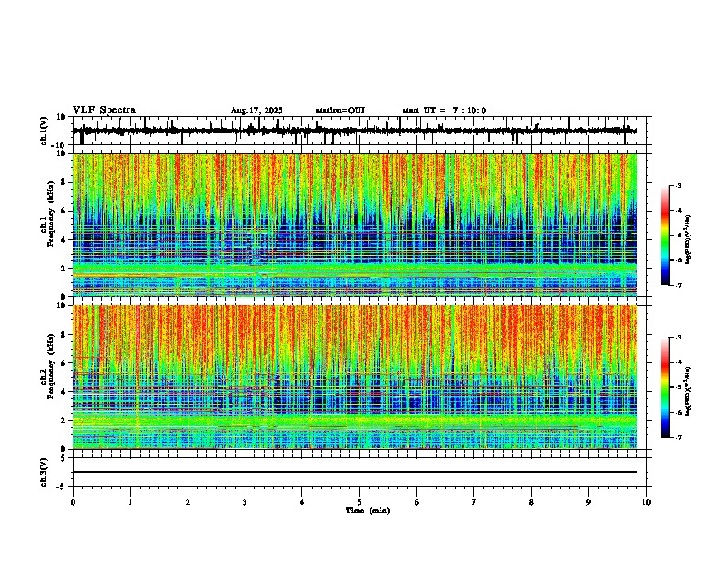Image resolution: width=728 pixels, height=563 pixels.
Task: Click the ch.1 spectrogram panel
Action: 355,224
